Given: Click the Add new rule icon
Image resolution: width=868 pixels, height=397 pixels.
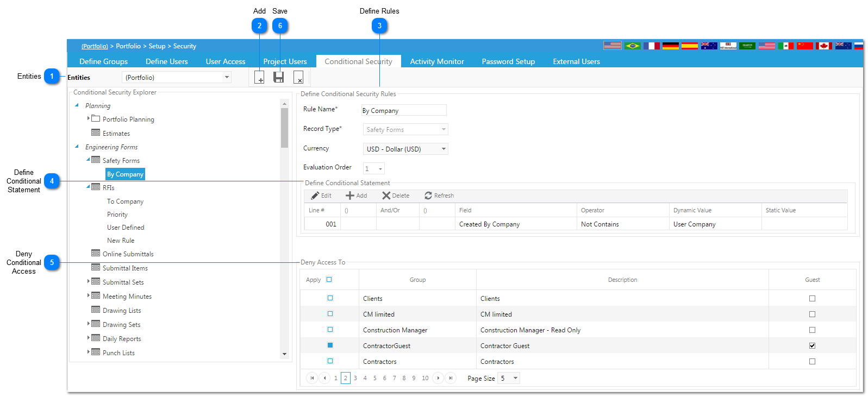Looking at the screenshot, I should 260,77.
